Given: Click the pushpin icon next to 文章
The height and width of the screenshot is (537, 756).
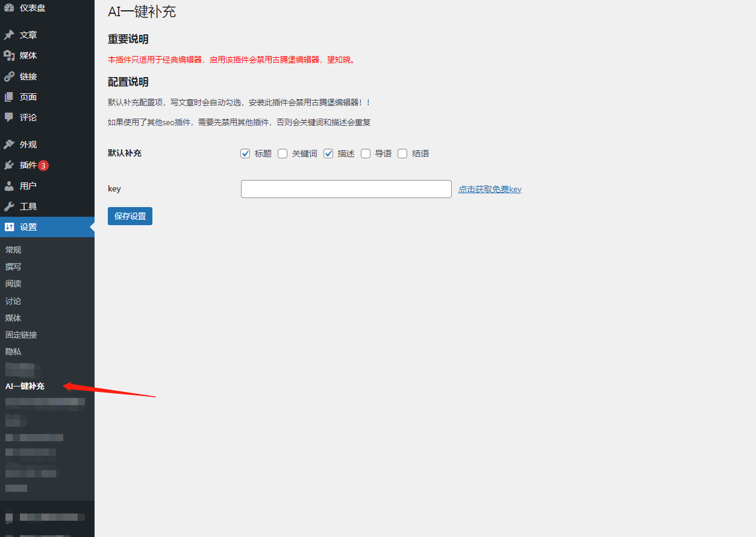Looking at the screenshot, I should [x=9, y=35].
